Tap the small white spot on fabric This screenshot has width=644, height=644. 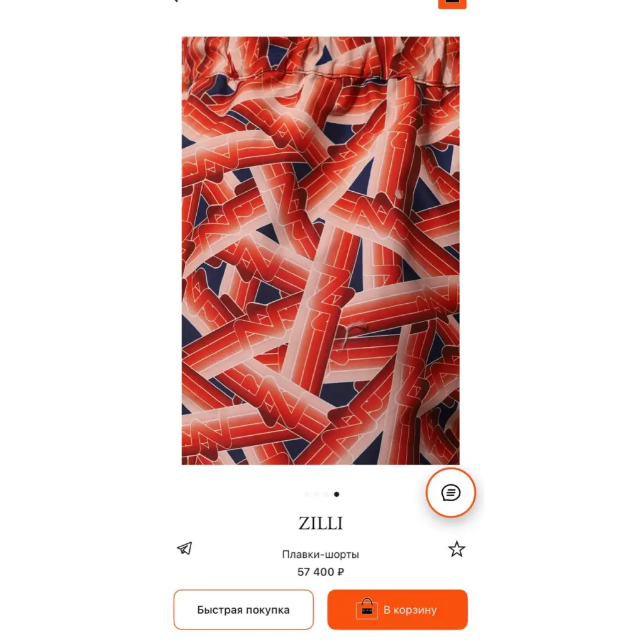[x=398, y=194]
